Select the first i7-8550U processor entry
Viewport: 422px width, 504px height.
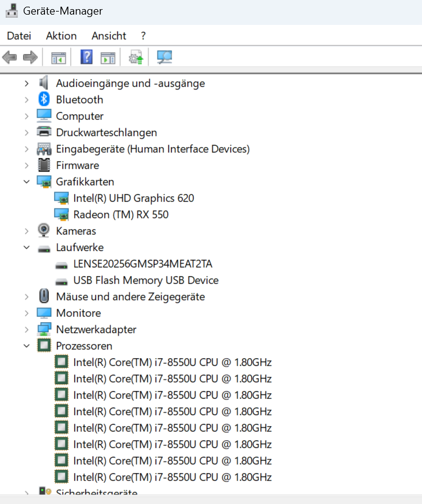173,362
